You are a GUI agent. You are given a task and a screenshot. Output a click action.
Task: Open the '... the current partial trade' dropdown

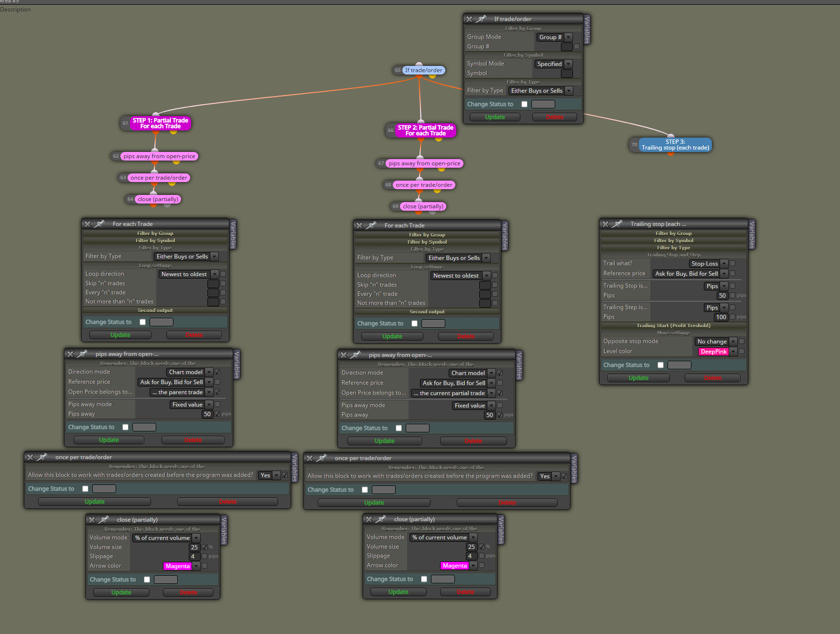(452, 393)
